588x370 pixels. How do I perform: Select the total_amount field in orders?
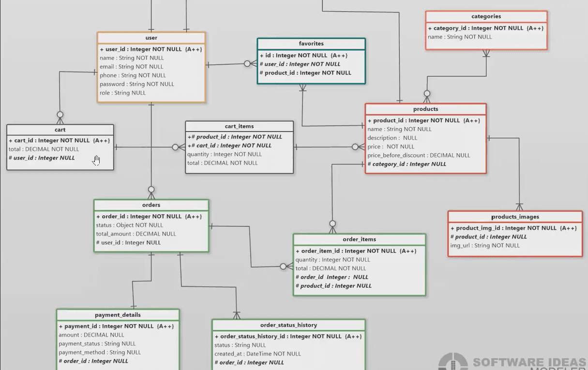tap(136, 234)
